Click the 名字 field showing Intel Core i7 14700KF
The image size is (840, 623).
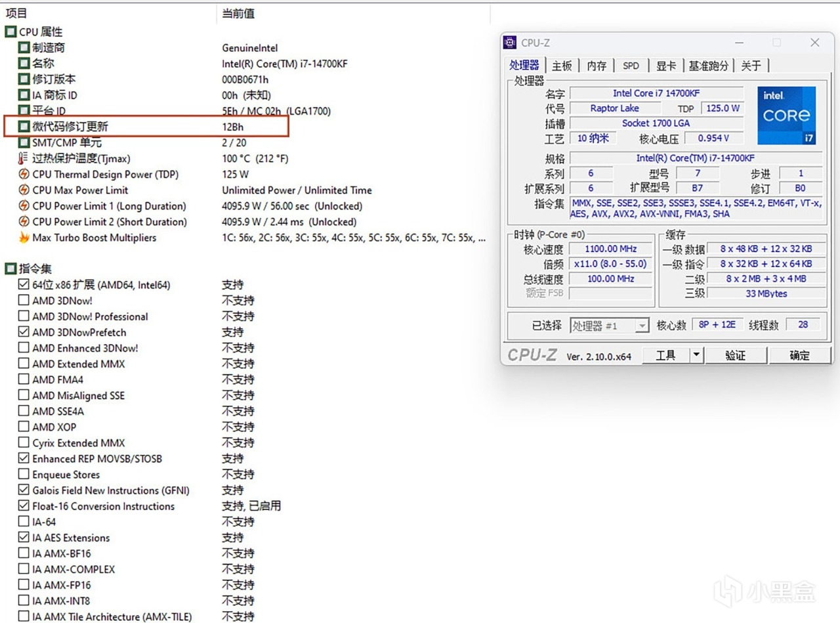[x=656, y=93]
